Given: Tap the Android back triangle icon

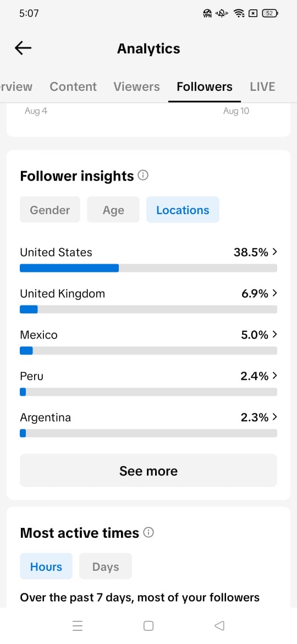Looking at the screenshot, I should tap(219, 625).
